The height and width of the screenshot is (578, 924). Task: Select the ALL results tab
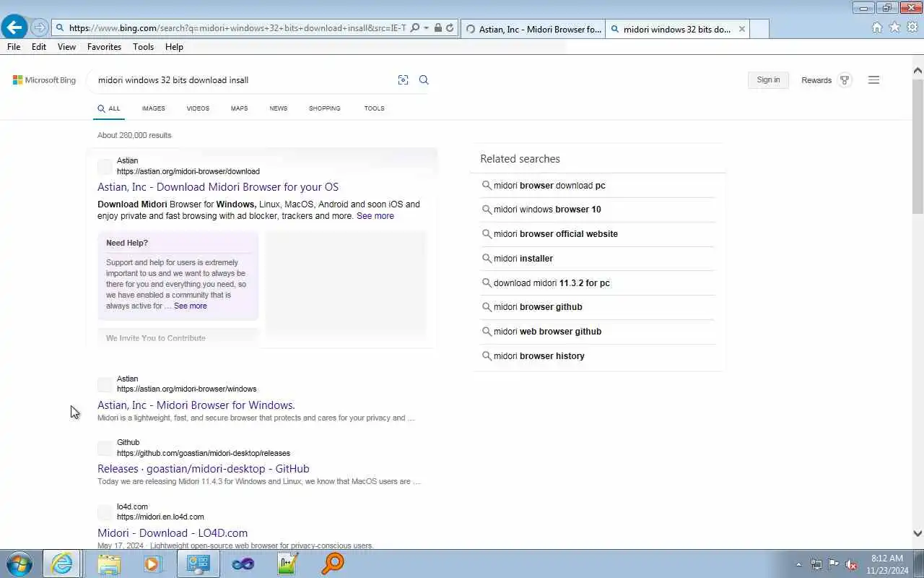[x=110, y=109]
